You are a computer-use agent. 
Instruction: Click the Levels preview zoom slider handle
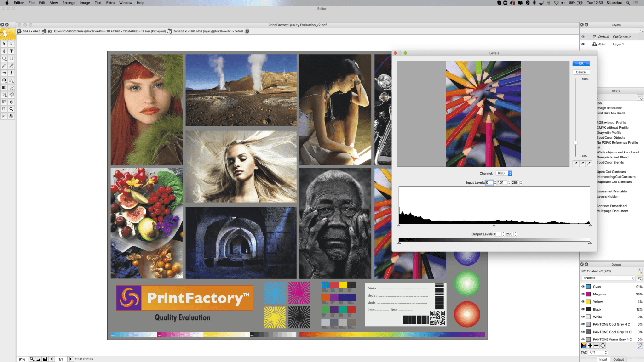pyautogui.click(x=575, y=142)
